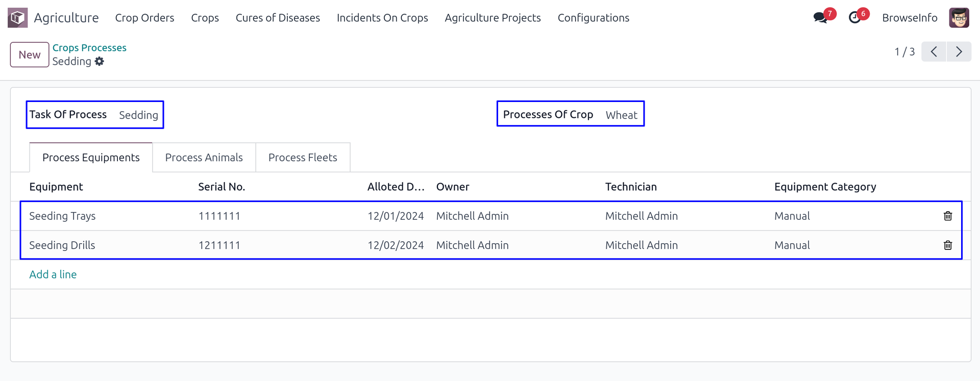Switch to the Process Fleets tab
Viewport: 980px width, 381px height.
coord(303,158)
